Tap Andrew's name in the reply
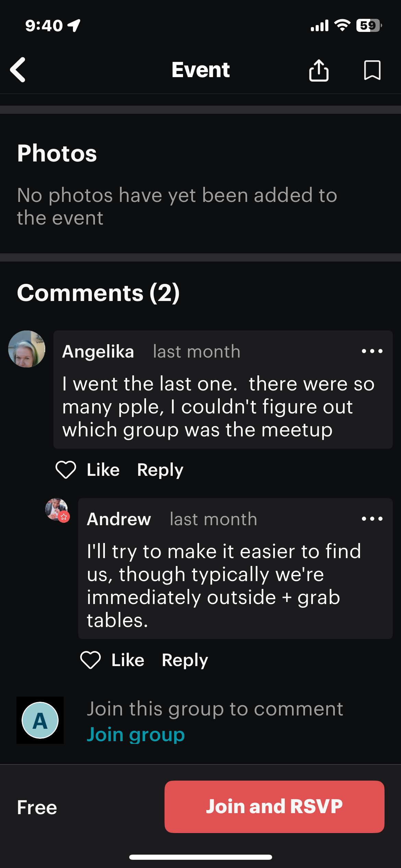Image resolution: width=401 pixels, height=868 pixels. coord(119,519)
